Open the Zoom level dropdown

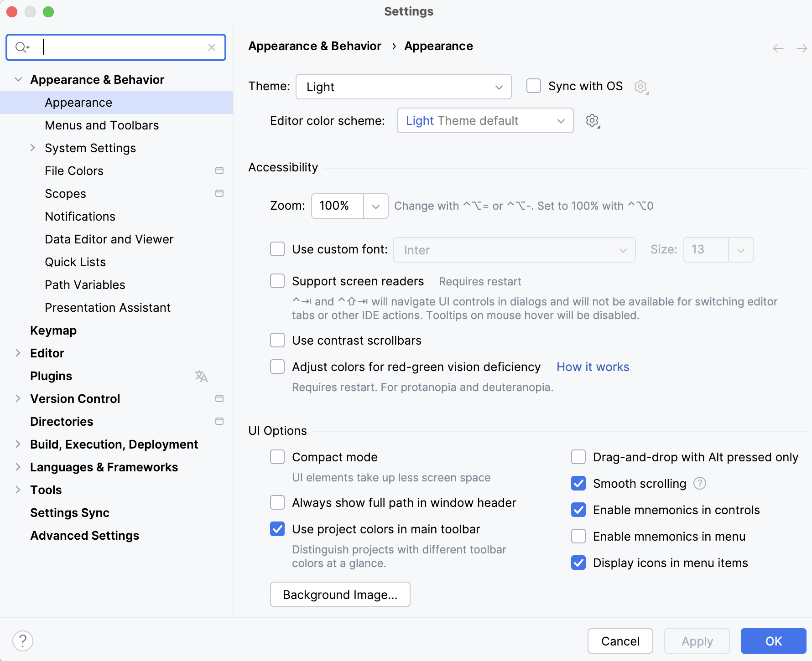point(375,206)
